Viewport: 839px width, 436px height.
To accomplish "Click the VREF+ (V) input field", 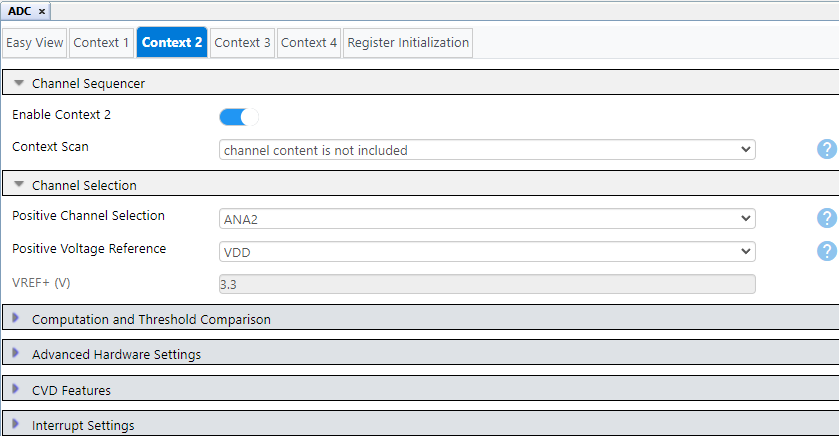I will point(487,284).
